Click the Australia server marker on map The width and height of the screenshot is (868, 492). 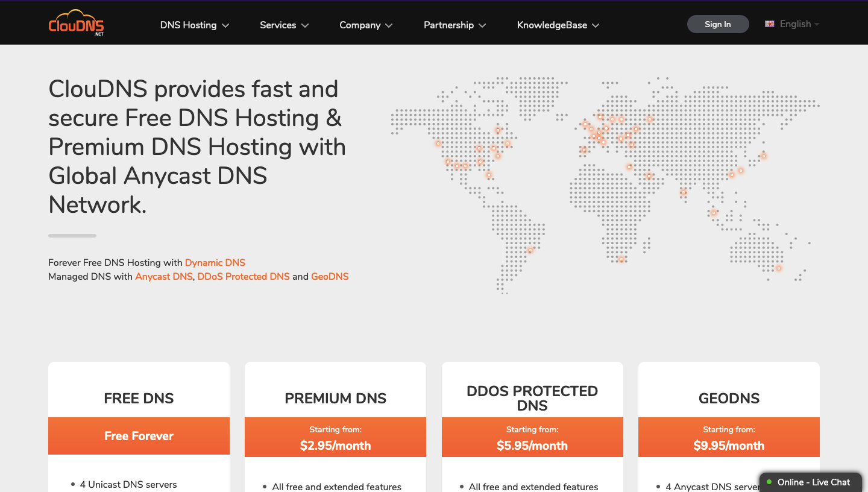[x=779, y=268]
